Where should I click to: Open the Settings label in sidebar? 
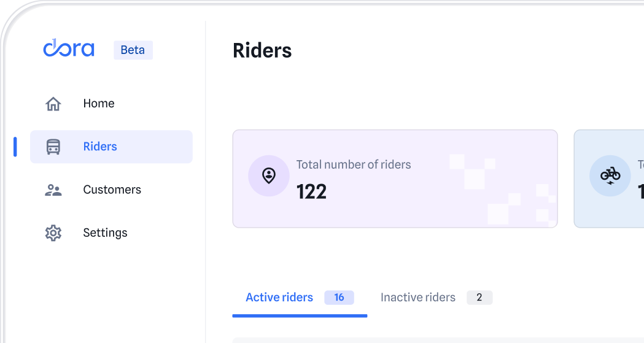tap(105, 233)
